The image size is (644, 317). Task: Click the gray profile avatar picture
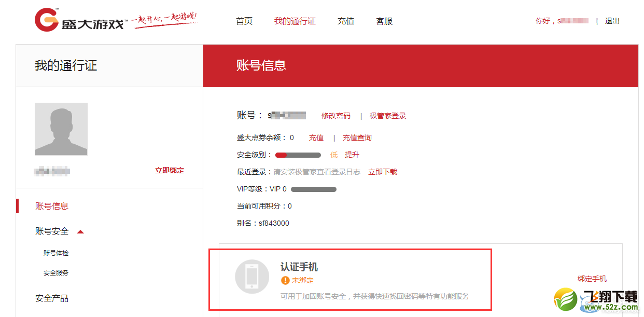click(x=61, y=129)
